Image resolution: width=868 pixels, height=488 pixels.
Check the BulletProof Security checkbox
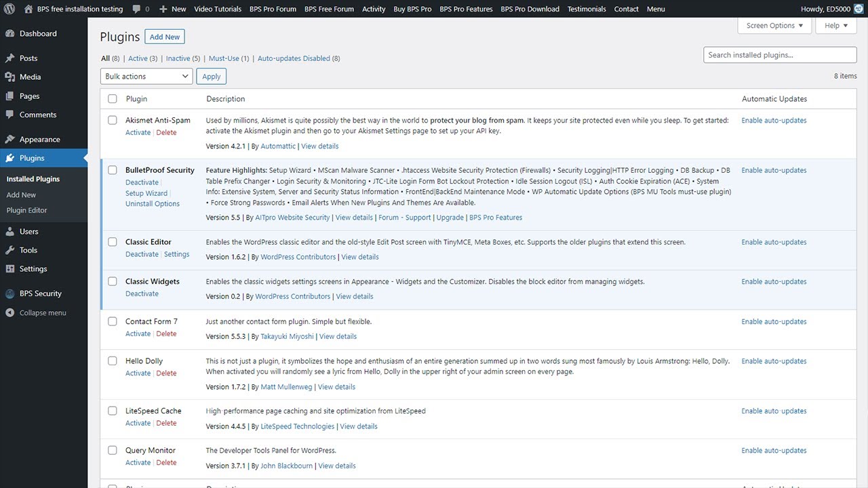coord(113,170)
